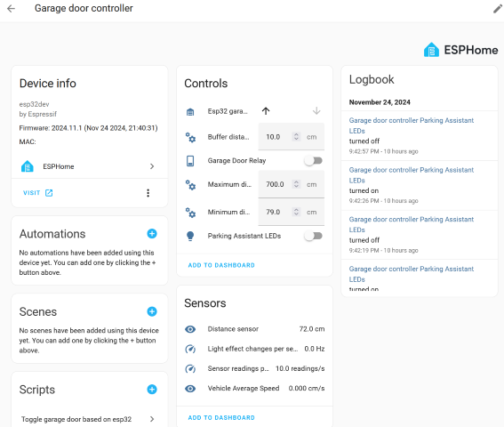Toggle the Parking Assistant LEDs switch
The image size is (504, 427).
tap(314, 236)
